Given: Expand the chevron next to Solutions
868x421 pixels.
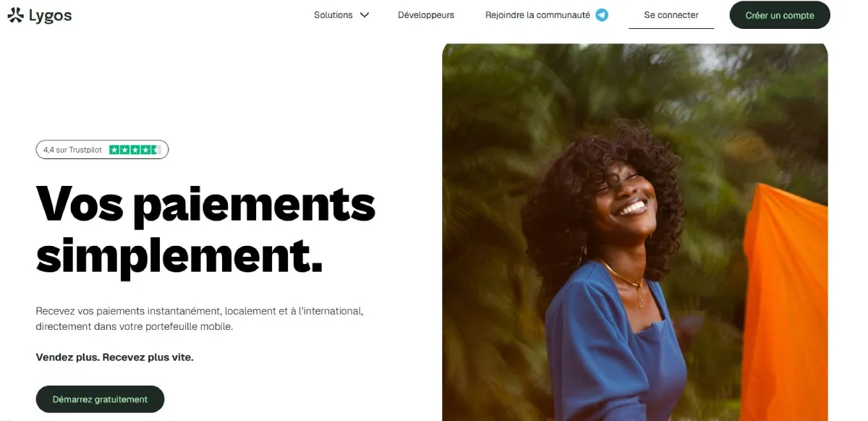Looking at the screenshot, I should tap(365, 15).
